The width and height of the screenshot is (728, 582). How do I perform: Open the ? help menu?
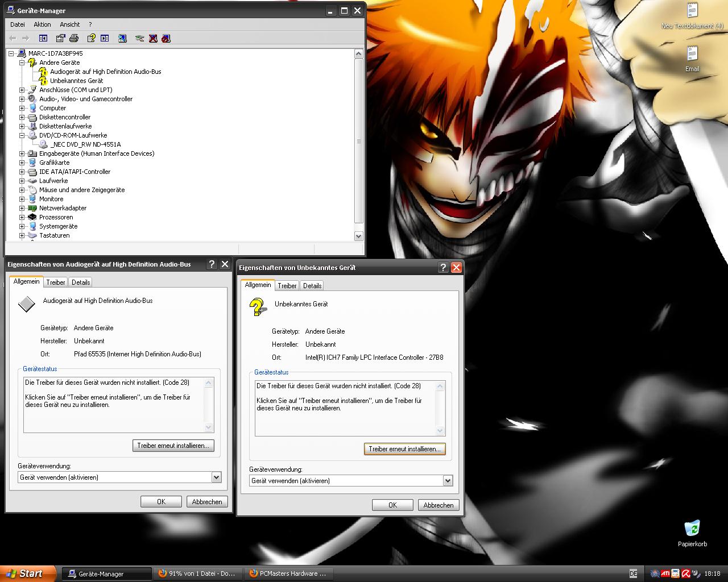pyautogui.click(x=90, y=24)
